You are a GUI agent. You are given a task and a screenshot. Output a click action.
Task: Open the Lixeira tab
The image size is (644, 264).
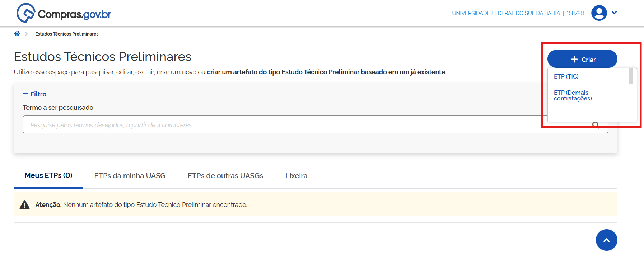click(296, 176)
